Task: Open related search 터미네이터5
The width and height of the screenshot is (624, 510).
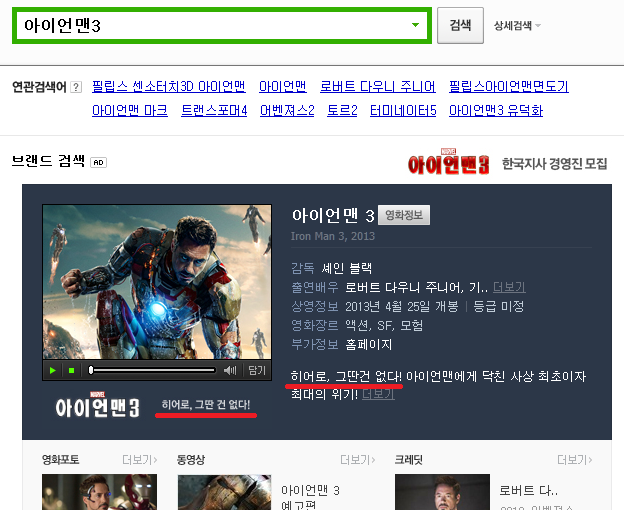Action: coord(403,111)
